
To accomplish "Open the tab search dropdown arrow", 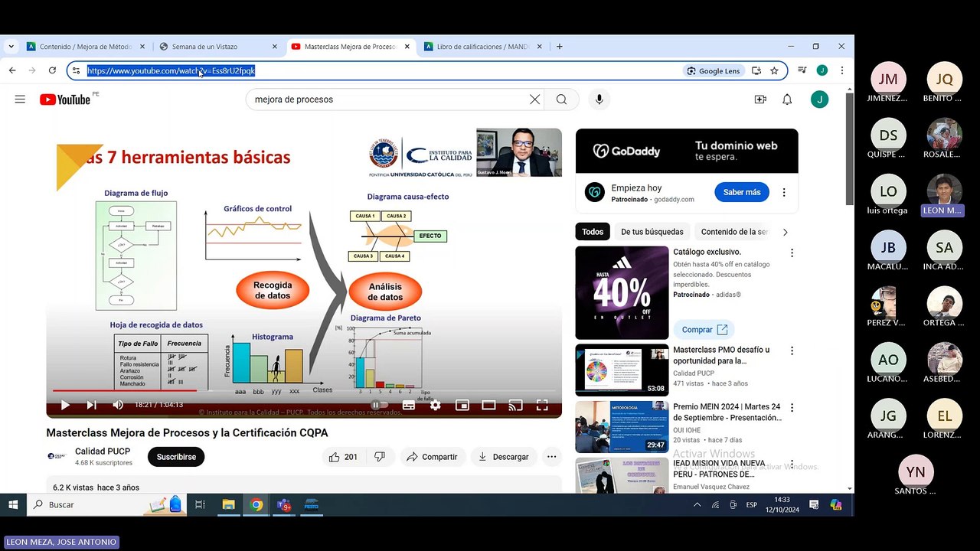I will (11, 47).
